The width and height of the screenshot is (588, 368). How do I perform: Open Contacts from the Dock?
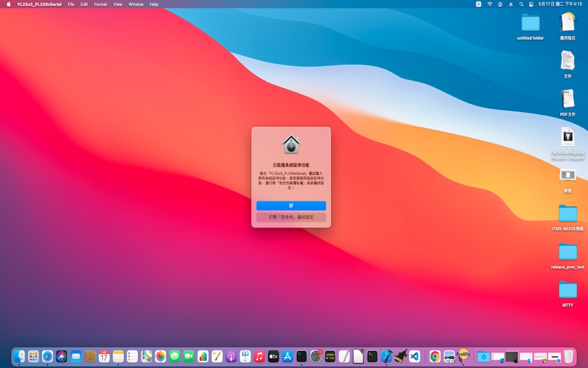pos(90,356)
